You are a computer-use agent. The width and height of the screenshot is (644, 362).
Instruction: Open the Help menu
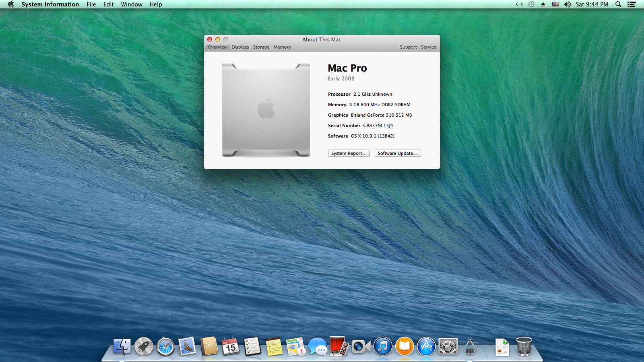coord(156,4)
